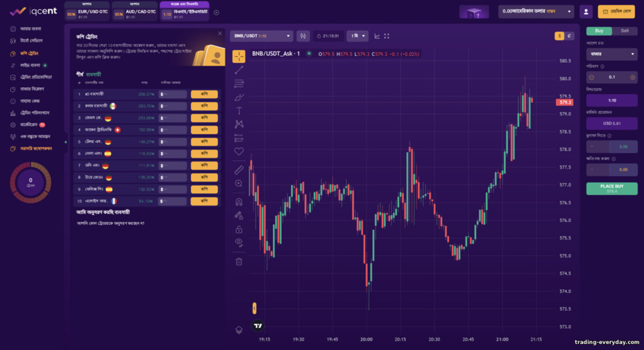Image resolution: width=644 pixels, height=350 pixels.
Task: Choose the text annotation tool
Action: [239, 111]
